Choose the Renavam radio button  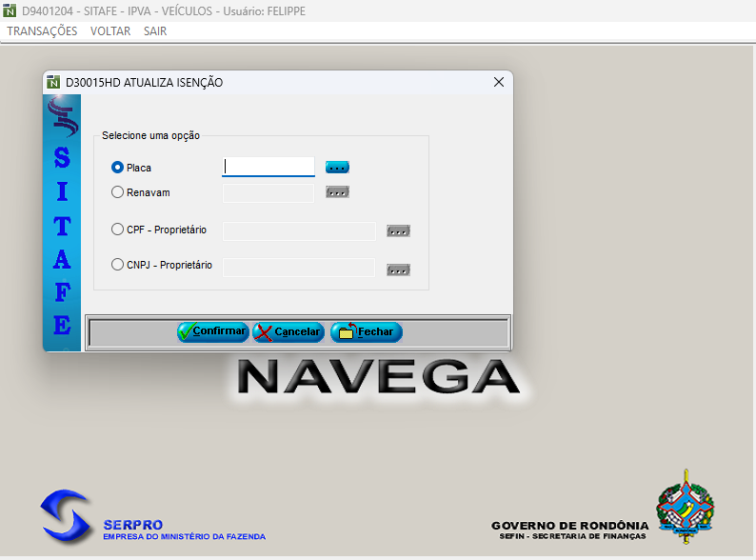pos(118,191)
